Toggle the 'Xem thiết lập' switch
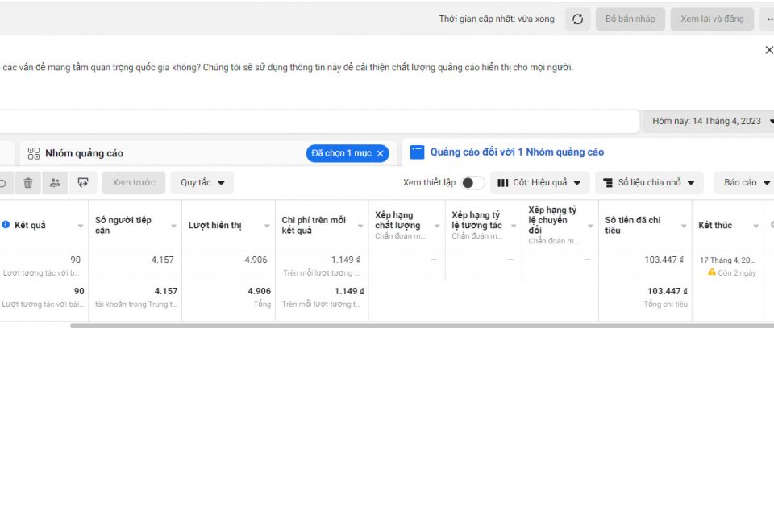The width and height of the screenshot is (774, 532). click(472, 183)
